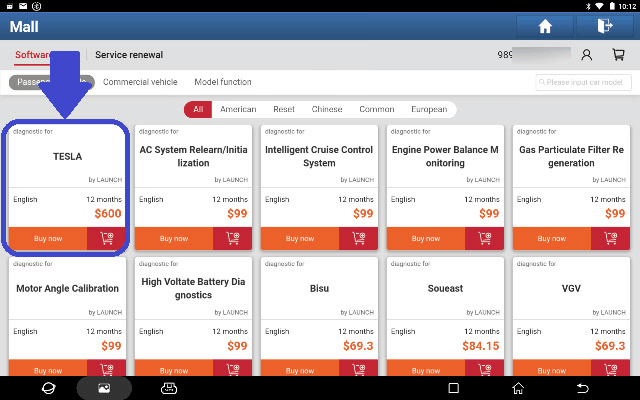This screenshot has height=400, width=640.
Task: Add AC System Relearn/Initialization to cart
Action: 232,239
